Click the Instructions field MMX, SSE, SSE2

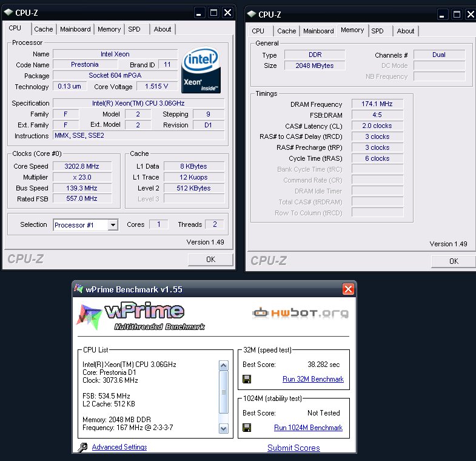tap(139, 135)
